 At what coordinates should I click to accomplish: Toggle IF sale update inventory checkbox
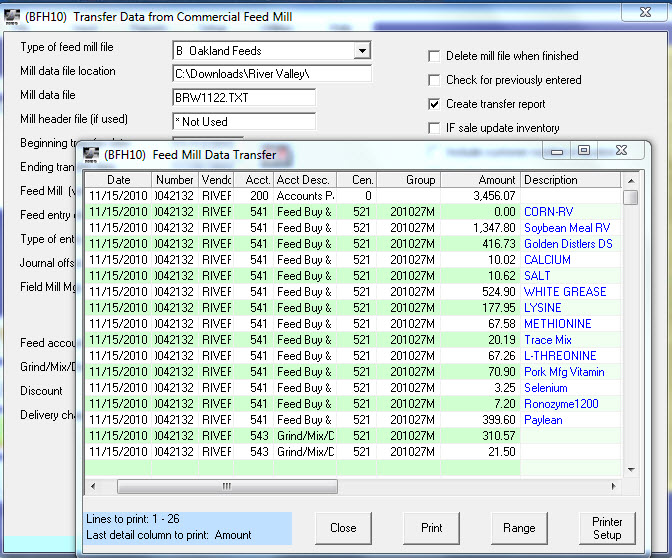point(434,128)
